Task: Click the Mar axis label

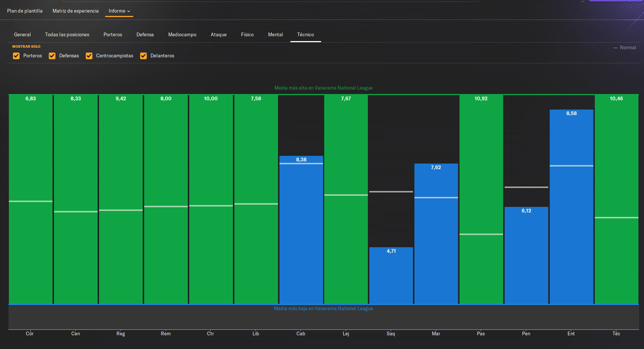Action: tap(436, 334)
